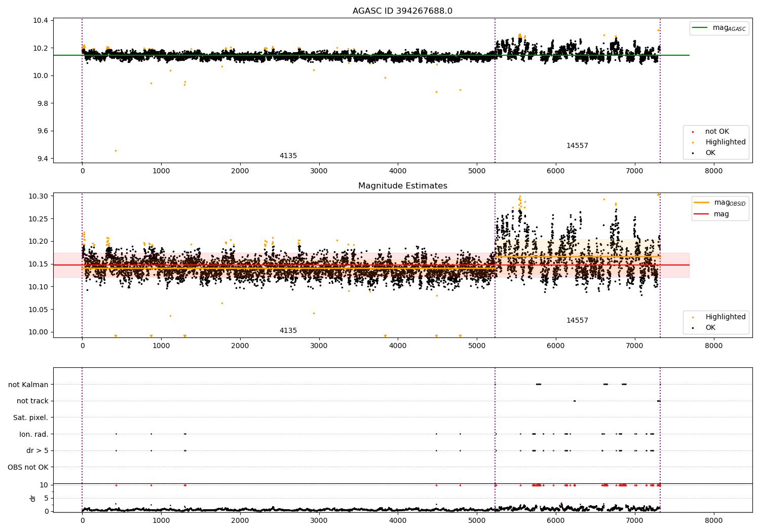The height and width of the screenshot is (532, 760).
Task: Click OBSID label 4135 in middle plot
Action: point(288,331)
